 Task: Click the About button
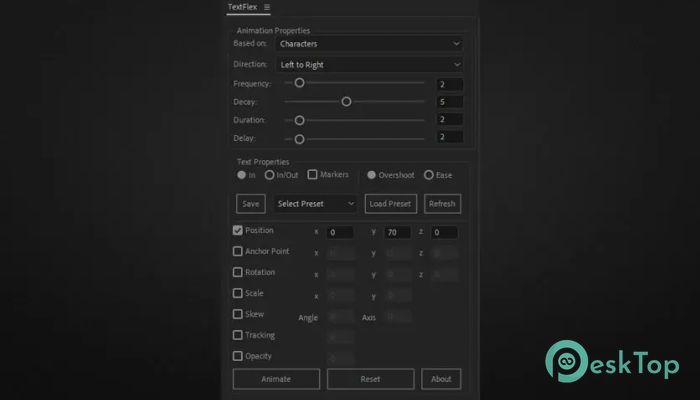[x=441, y=379]
